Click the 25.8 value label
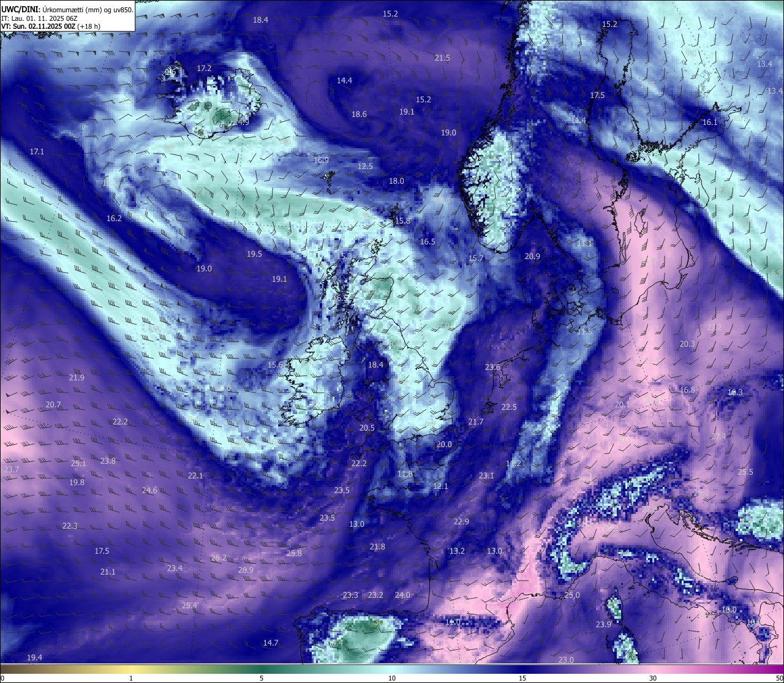The width and height of the screenshot is (784, 683). [294, 553]
